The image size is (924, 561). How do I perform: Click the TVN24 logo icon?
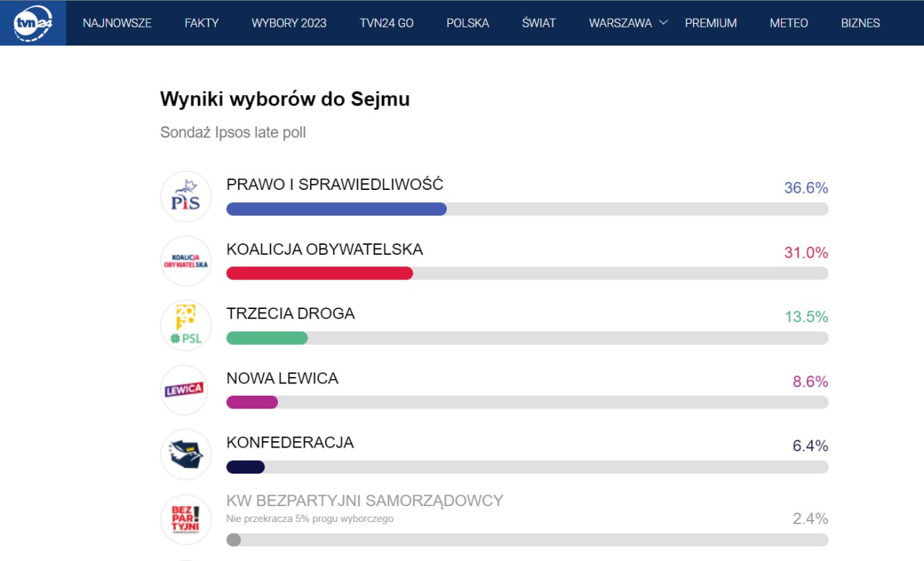32,22
